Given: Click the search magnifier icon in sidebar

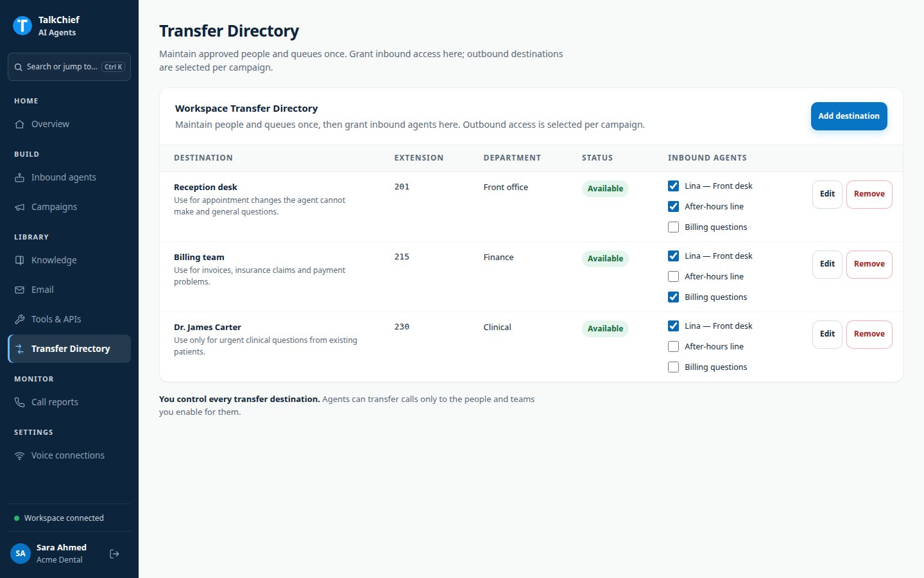Looking at the screenshot, I should 19,67.
